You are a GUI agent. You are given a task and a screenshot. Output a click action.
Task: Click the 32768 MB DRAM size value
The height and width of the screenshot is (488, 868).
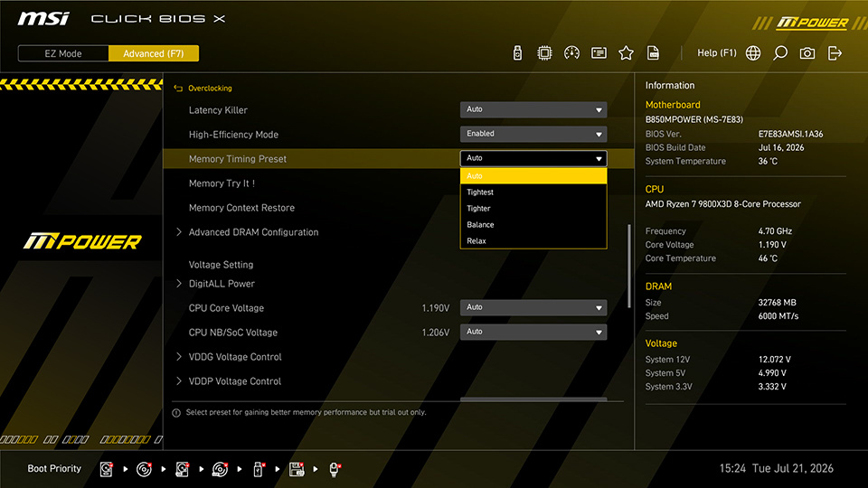point(778,303)
